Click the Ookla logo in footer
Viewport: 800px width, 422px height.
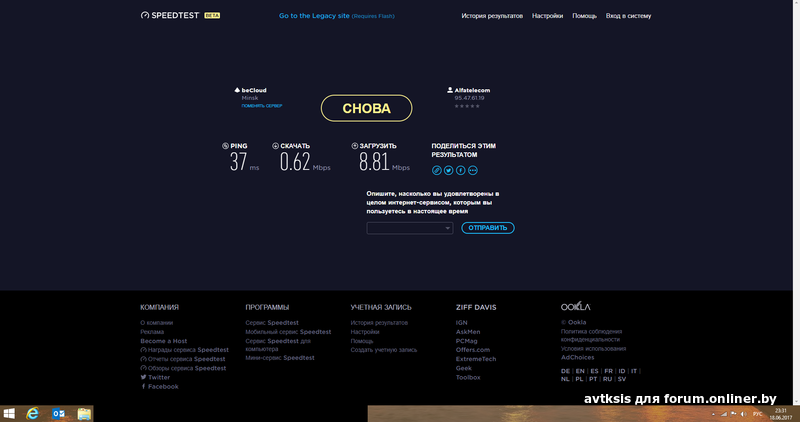point(576,307)
